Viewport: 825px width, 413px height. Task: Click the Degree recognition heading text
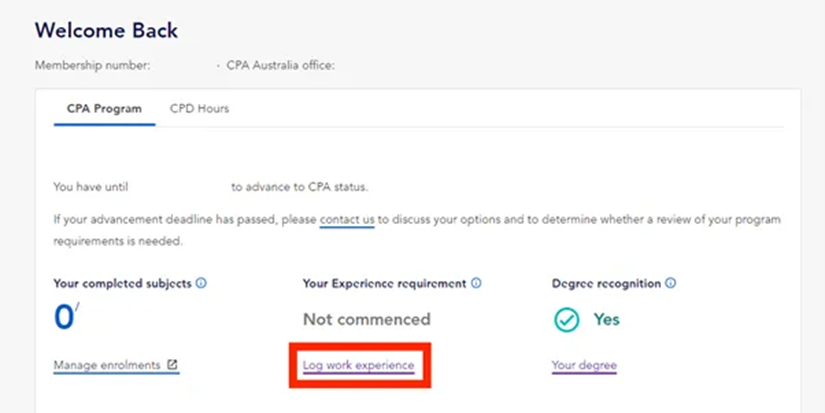point(606,283)
